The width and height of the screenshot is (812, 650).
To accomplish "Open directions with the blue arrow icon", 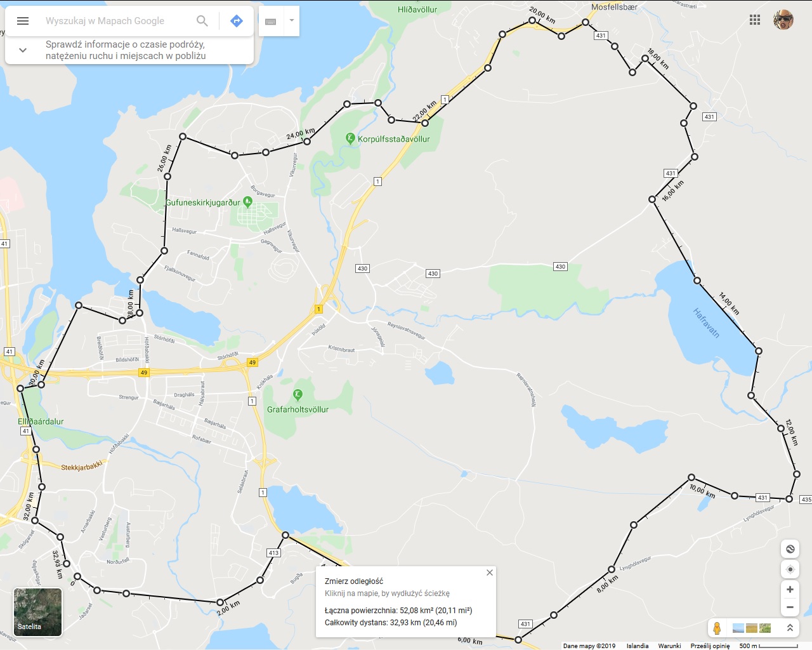I will tap(237, 21).
